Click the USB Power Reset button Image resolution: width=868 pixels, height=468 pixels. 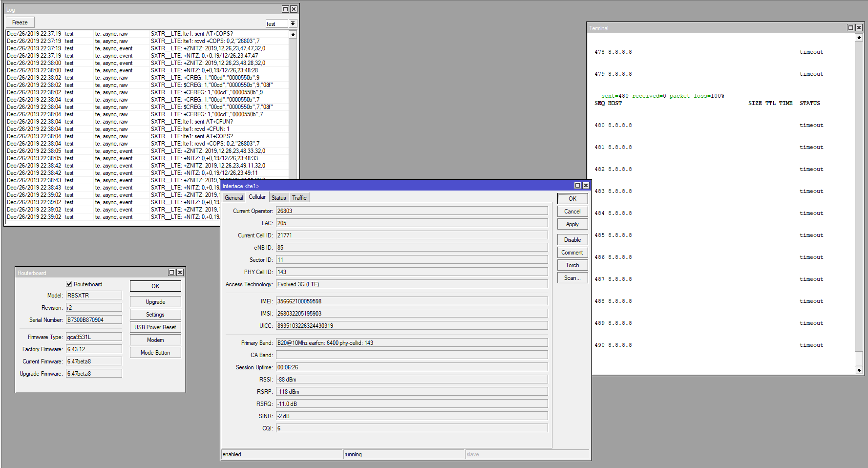[x=155, y=327]
